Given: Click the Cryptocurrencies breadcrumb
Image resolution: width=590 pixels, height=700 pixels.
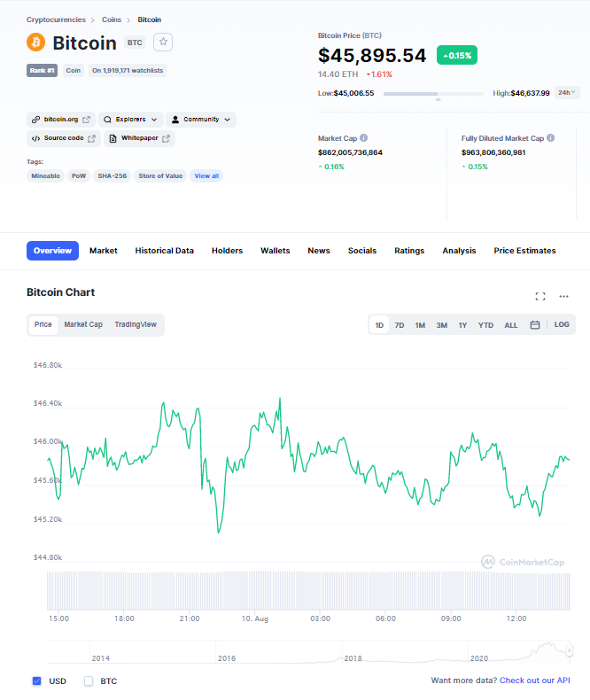Looking at the screenshot, I should pyautogui.click(x=56, y=19).
